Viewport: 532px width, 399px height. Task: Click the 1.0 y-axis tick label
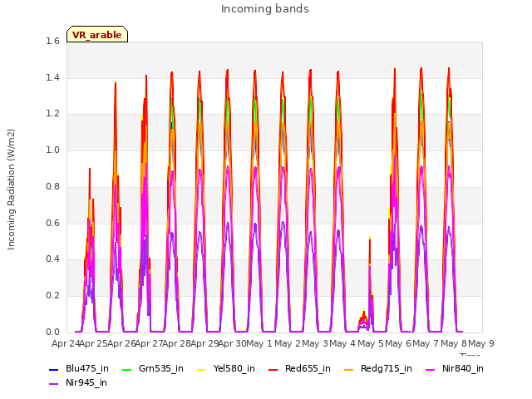click(52, 150)
